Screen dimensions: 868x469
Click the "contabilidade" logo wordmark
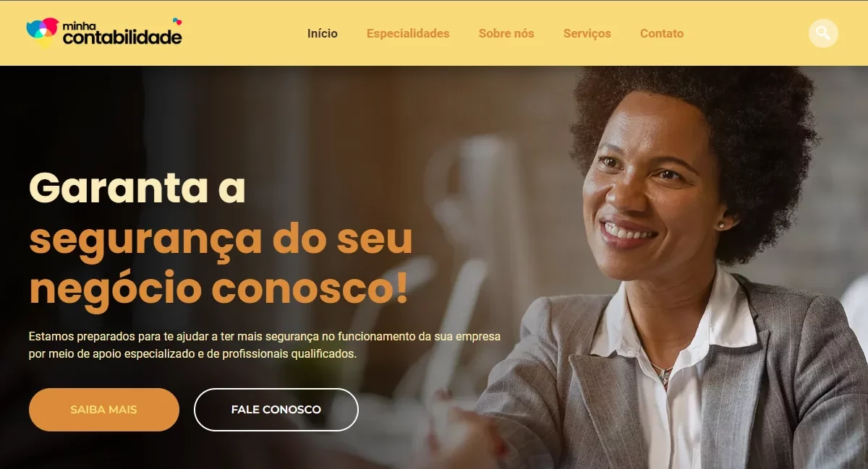point(122,38)
